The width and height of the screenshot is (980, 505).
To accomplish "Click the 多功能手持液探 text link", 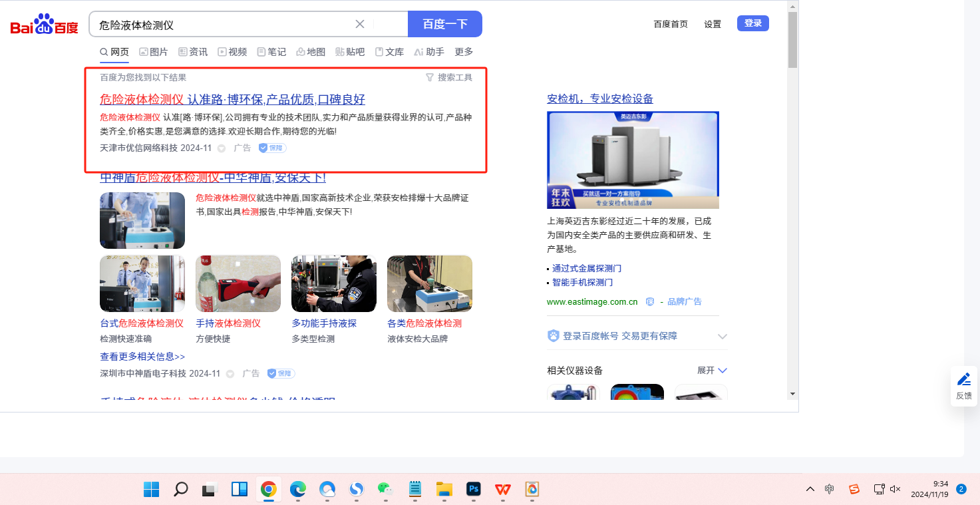I will 324,323.
